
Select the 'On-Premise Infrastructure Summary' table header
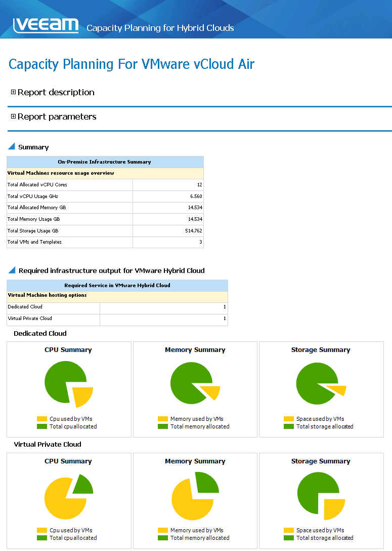(105, 162)
